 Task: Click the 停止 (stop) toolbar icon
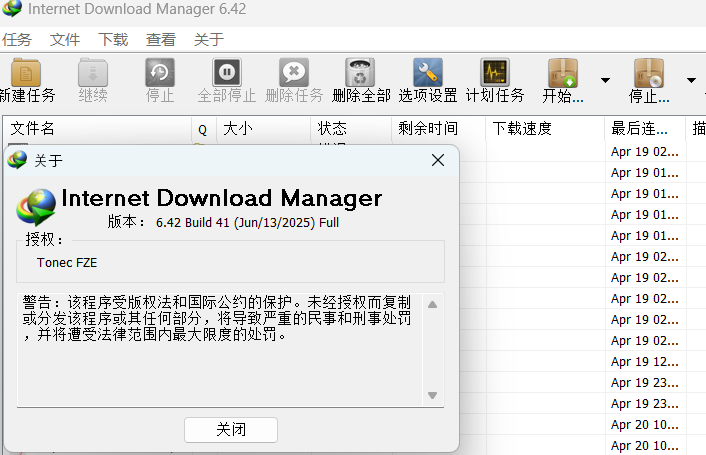pos(160,72)
